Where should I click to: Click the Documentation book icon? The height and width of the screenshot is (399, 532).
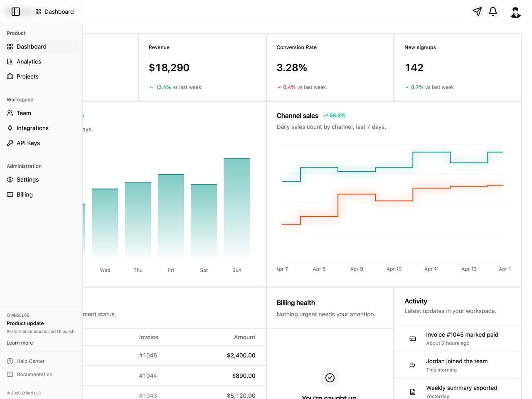(x=10, y=374)
